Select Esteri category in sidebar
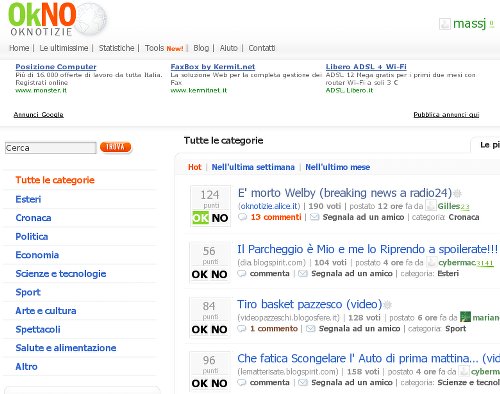Screen dimensions: 500x394 28,199
